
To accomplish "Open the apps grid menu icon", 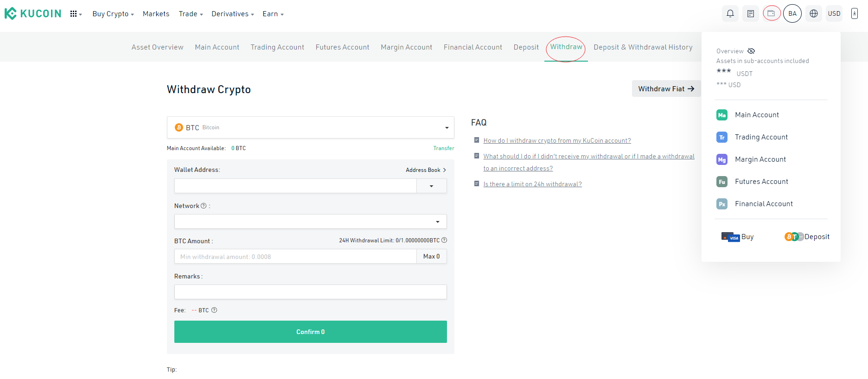I will point(73,14).
